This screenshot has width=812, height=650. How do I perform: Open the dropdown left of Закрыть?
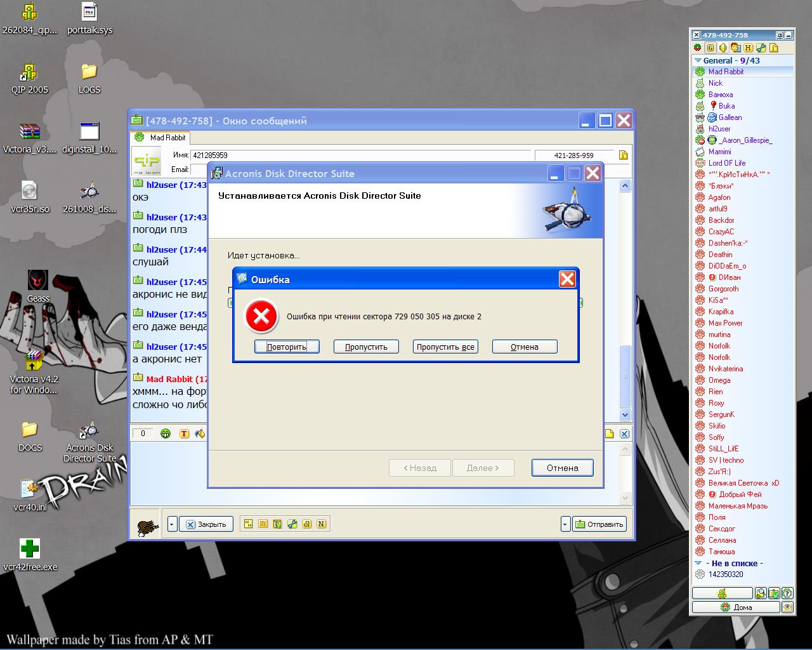coord(173,524)
